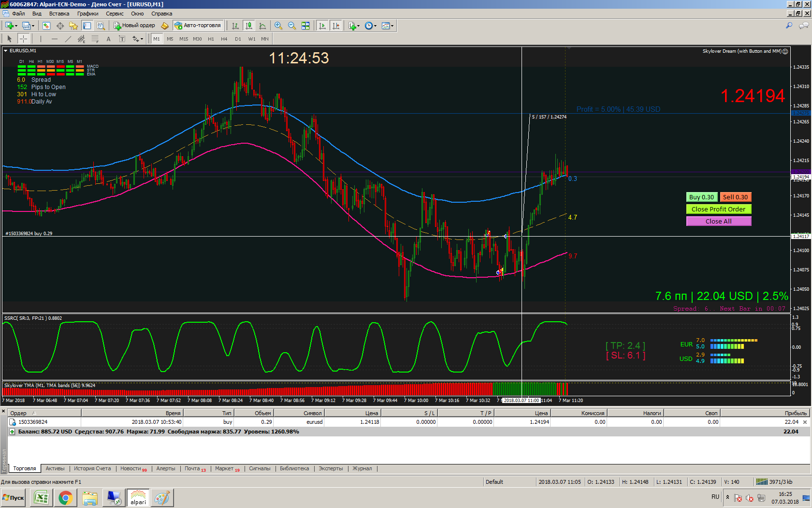Select the vertical line drawing tool
The image size is (812, 508).
point(41,39)
